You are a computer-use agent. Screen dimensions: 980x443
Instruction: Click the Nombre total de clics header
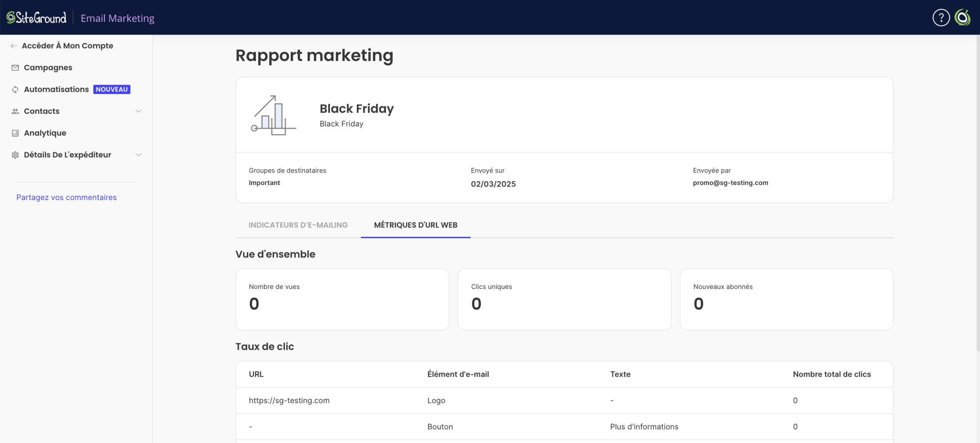coord(831,374)
